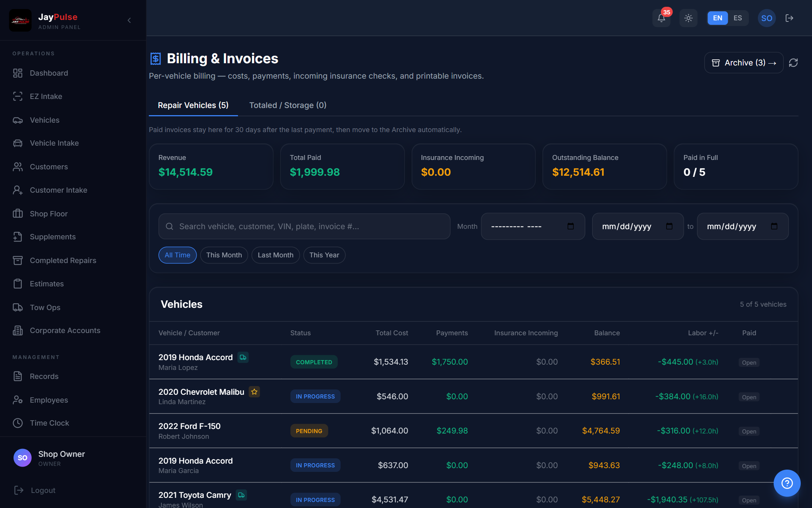Open the notifications bell with 35 badge
Screen dimensions: 812x508
pos(661,18)
